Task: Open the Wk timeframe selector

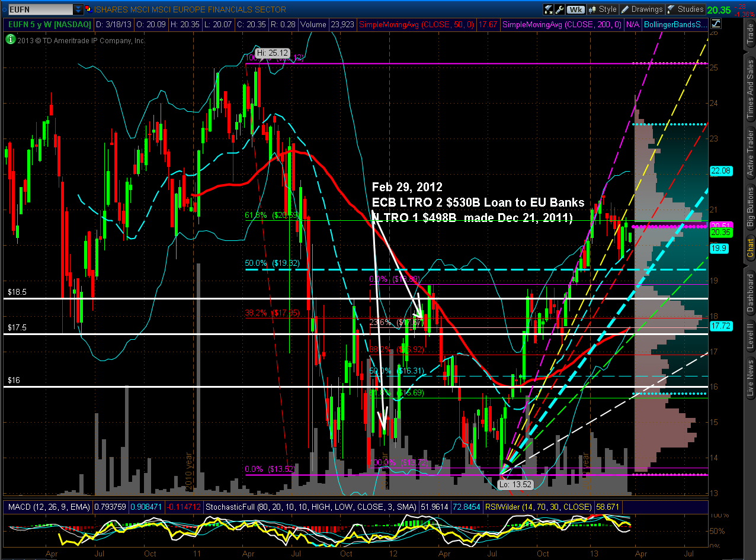Action: click(x=575, y=9)
